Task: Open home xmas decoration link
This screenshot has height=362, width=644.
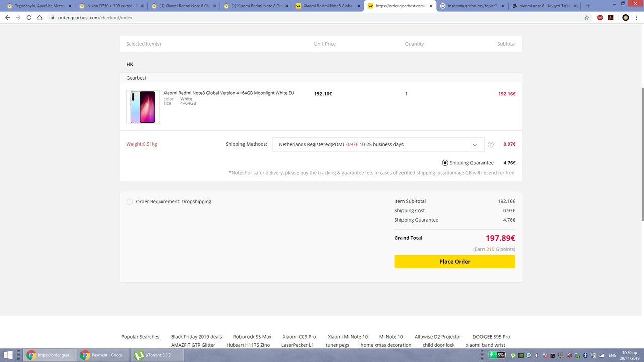Action: pos(386,345)
